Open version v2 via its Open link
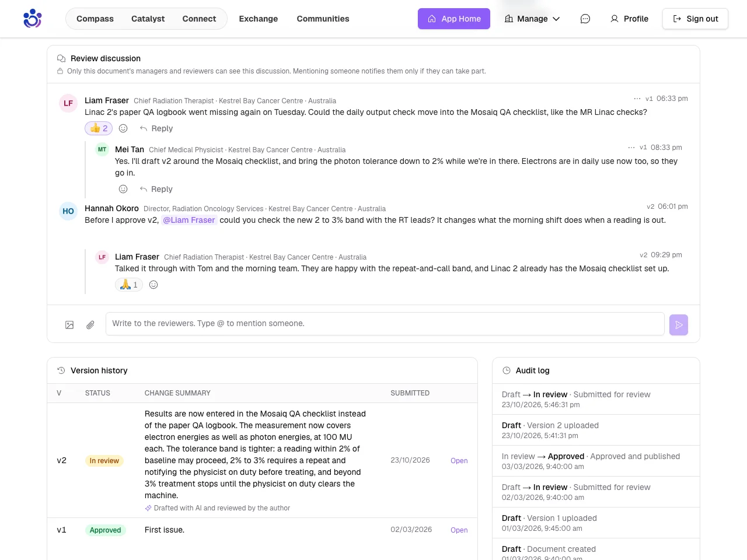 tap(459, 461)
